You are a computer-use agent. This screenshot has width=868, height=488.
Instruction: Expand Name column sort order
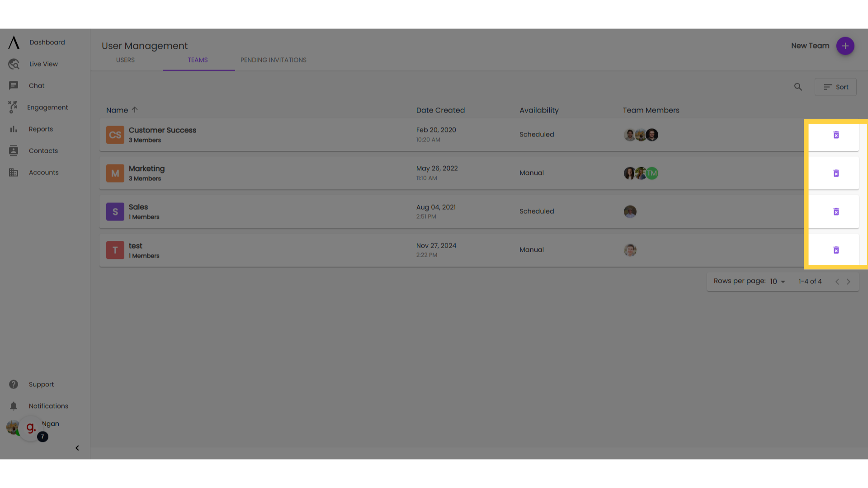[x=134, y=110]
